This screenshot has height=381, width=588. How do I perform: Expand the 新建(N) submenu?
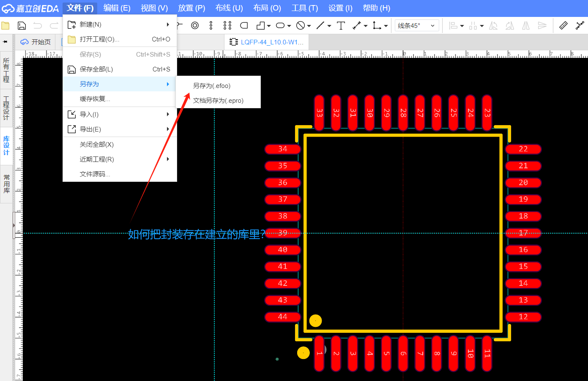(120, 25)
